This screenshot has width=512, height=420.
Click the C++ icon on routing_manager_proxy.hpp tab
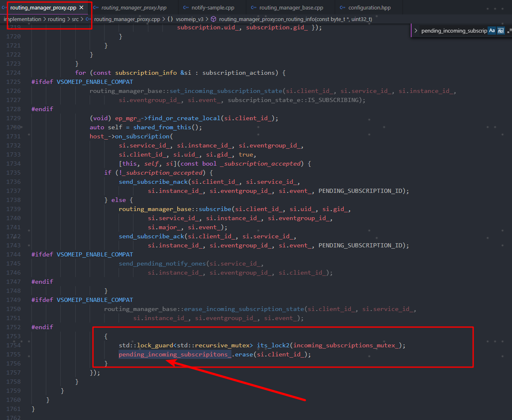click(x=97, y=7)
